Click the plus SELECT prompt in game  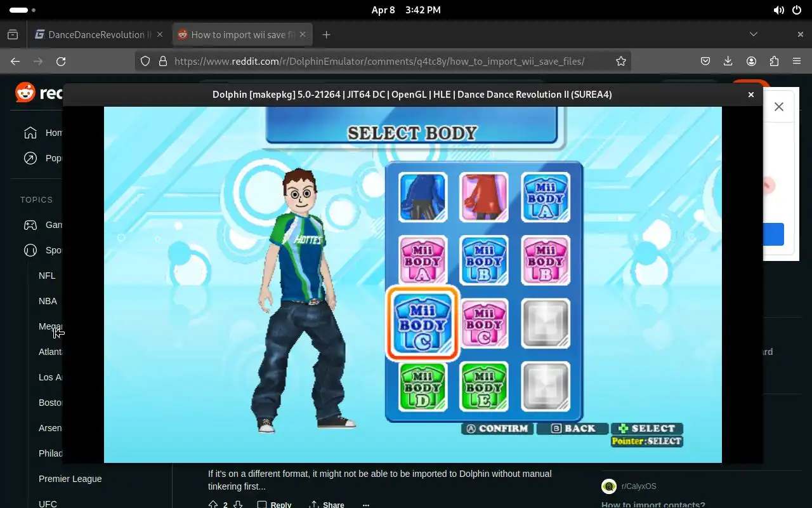coord(647,429)
